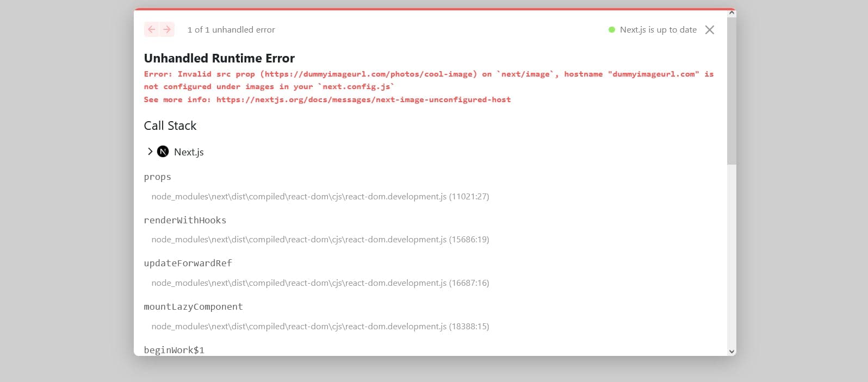The image size is (868, 382).
Task: Click scrollbar up arrow in overlay
Action: point(731,12)
